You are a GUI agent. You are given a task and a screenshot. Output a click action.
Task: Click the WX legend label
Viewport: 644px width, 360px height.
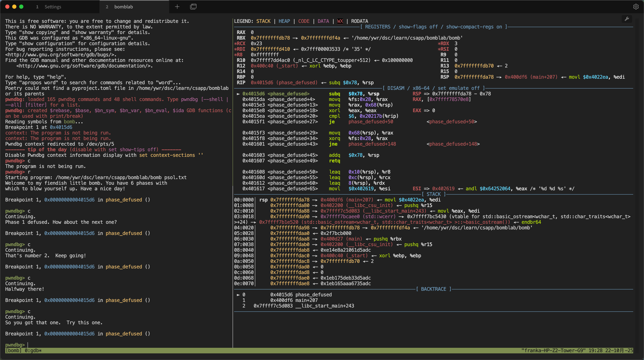point(340,21)
